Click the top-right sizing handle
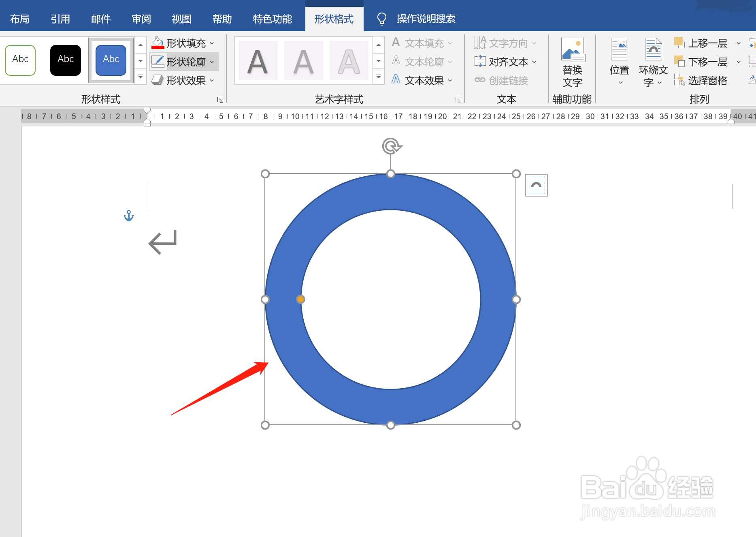 pyautogui.click(x=516, y=174)
